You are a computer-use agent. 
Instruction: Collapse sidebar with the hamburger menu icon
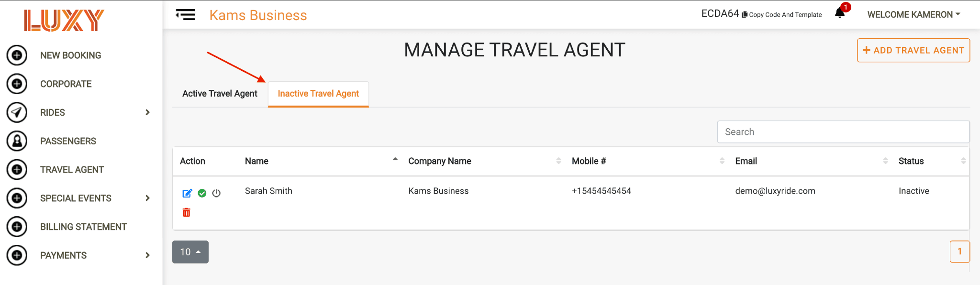[185, 15]
